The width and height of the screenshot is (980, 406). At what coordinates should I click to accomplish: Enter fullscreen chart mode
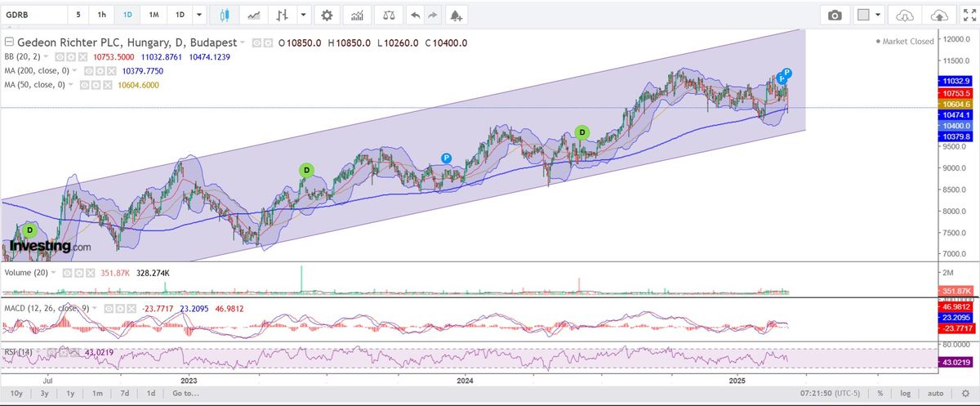(x=969, y=16)
